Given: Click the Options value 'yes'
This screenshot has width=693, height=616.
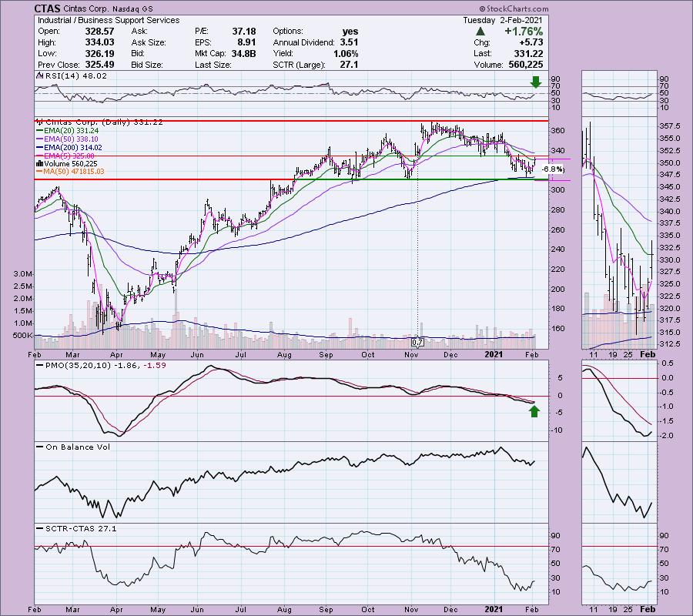Looking at the screenshot, I should click(x=350, y=32).
